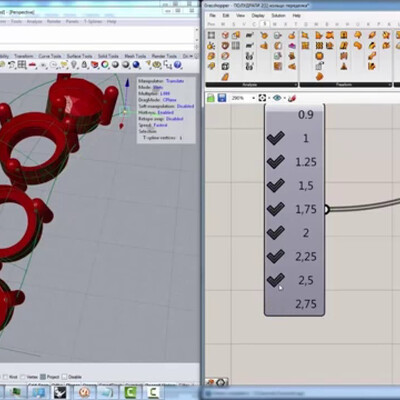Open the File menu in Grasshopper

click(x=212, y=15)
